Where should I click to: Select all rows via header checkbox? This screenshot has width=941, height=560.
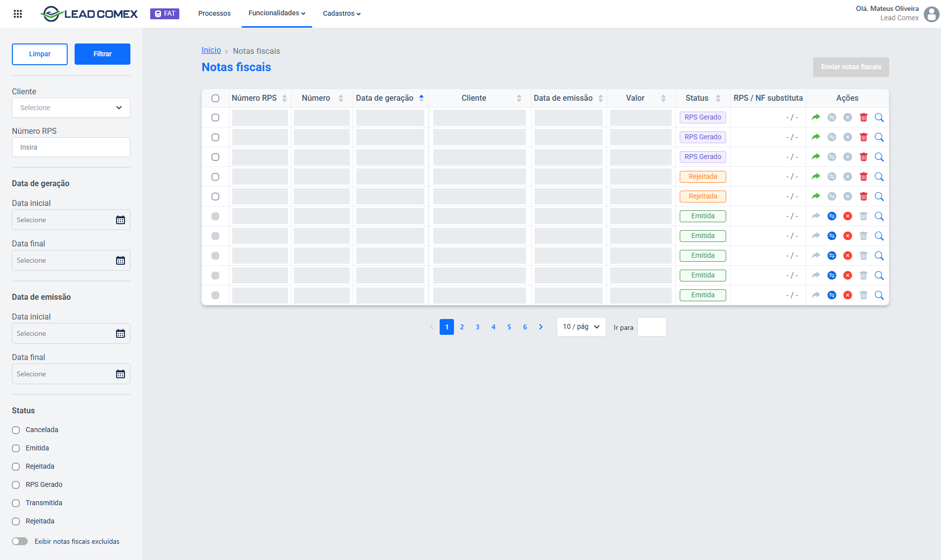pos(215,98)
